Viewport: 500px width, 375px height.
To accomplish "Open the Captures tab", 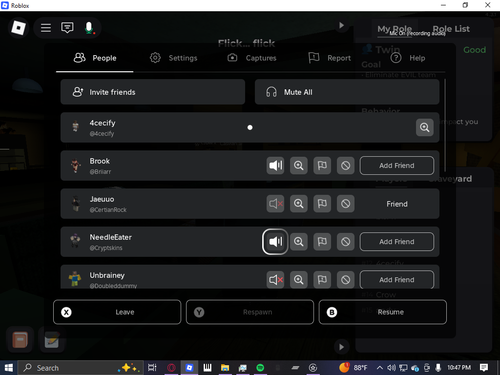I will (252, 58).
